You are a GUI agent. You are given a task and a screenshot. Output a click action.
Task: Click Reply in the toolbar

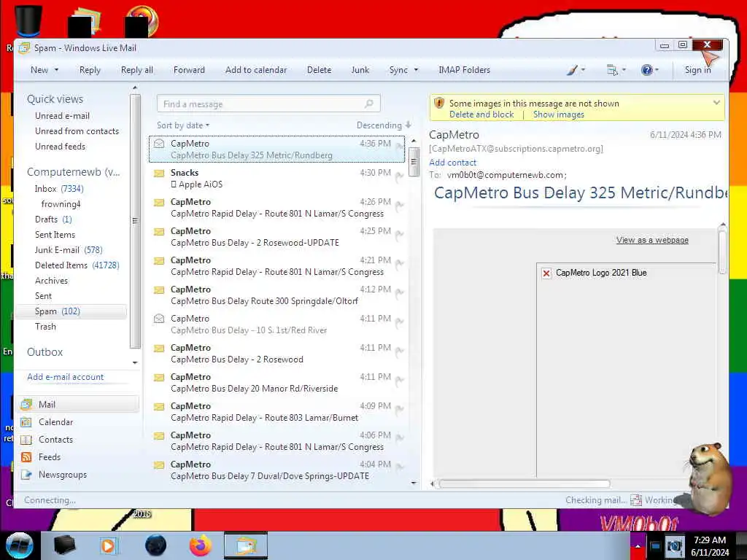(x=90, y=70)
